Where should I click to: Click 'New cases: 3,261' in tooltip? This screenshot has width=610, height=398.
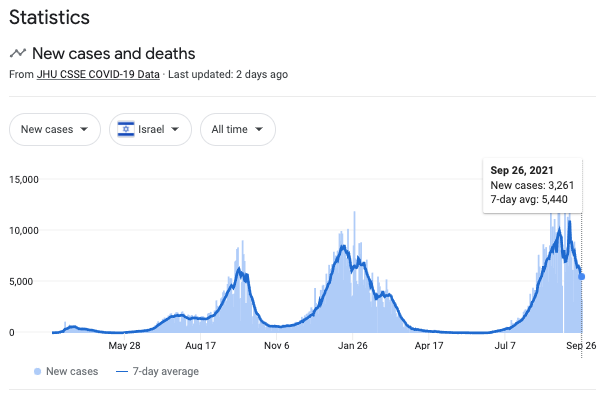[x=532, y=185]
